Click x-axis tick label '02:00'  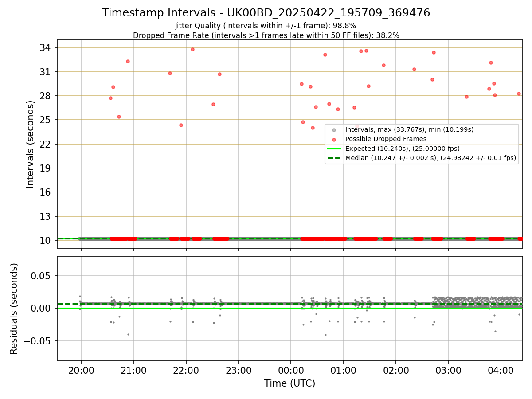point(396,370)
